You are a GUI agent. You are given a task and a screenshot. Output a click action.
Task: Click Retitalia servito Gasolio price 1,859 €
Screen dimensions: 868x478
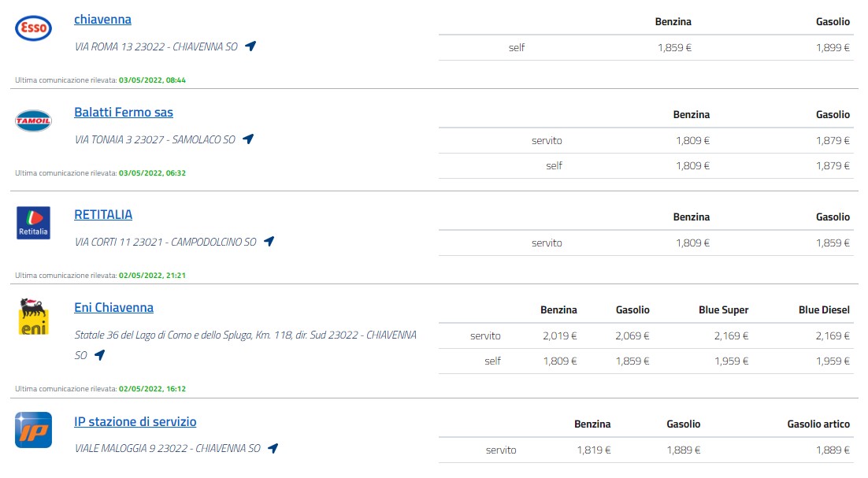[x=833, y=243]
